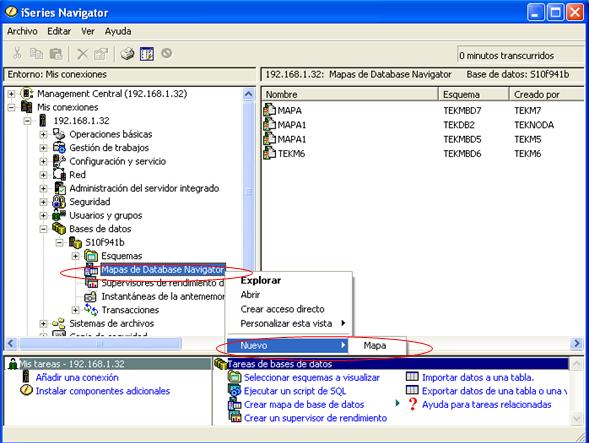The height and width of the screenshot is (443, 589).
Task: Expand the Transacciones node
Action: [76, 310]
